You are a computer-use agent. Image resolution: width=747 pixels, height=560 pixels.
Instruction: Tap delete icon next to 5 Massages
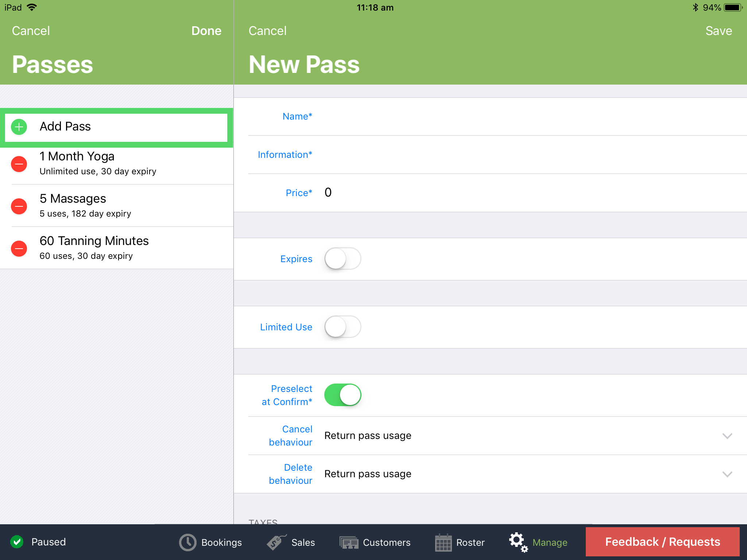tap(19, 206)
